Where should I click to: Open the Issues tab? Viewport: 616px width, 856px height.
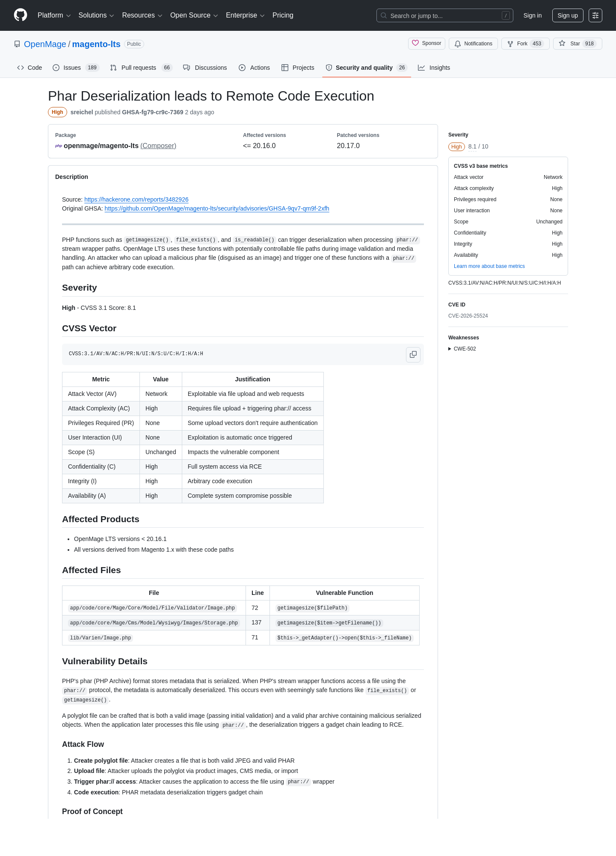point(76,68)
